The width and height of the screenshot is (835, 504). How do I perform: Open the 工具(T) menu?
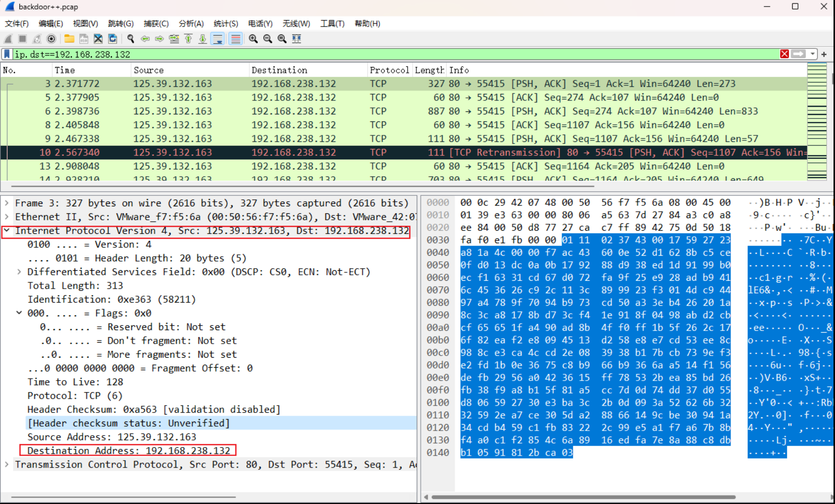[332, 23]
